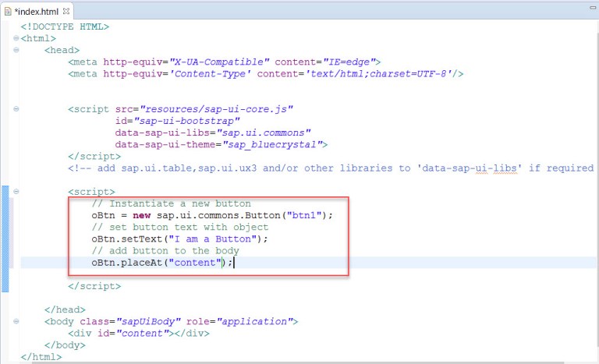Image resolution: width=599 pixels, height=364 pixels.
Task: Click the closing </body> tag
Action: [x=65, y=345]
